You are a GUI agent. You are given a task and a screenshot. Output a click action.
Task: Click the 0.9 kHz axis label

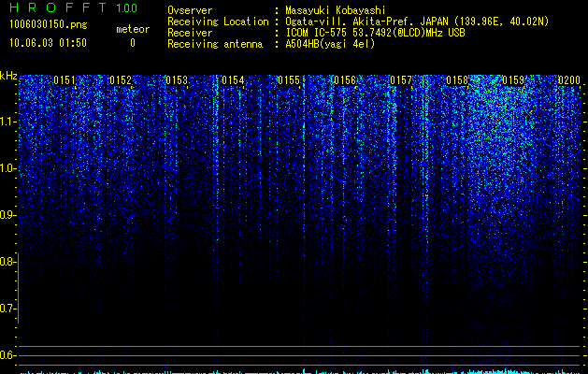pos(7,215)
